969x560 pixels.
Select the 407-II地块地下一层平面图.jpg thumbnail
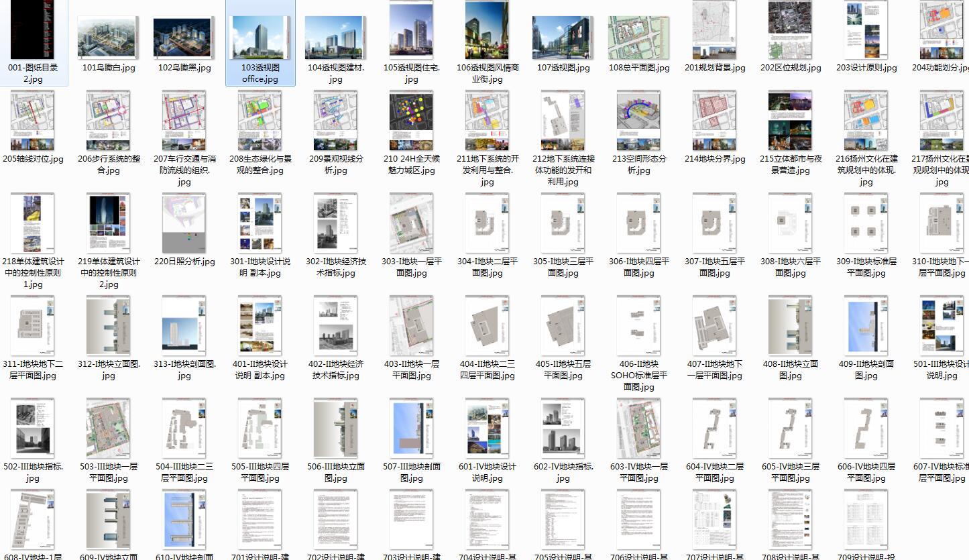715,327
